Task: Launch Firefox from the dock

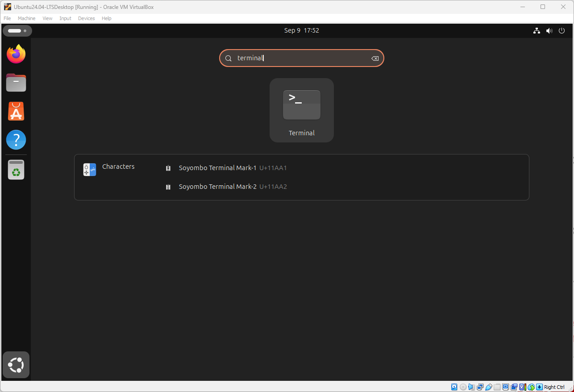Action: [16, 54]
